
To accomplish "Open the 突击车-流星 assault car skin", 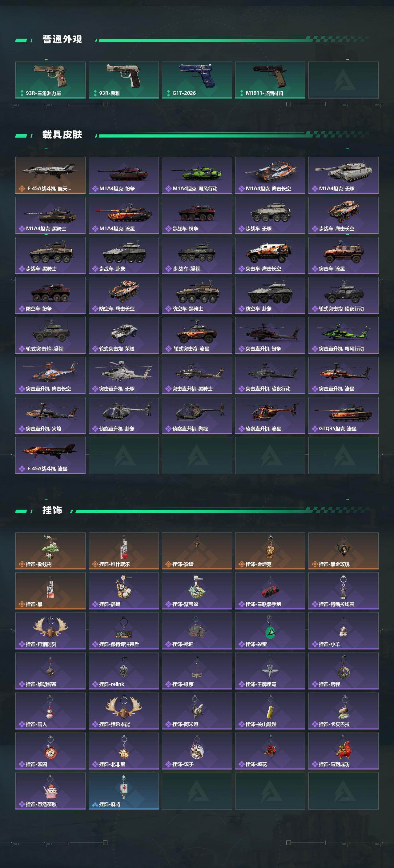I will point(344,255).
